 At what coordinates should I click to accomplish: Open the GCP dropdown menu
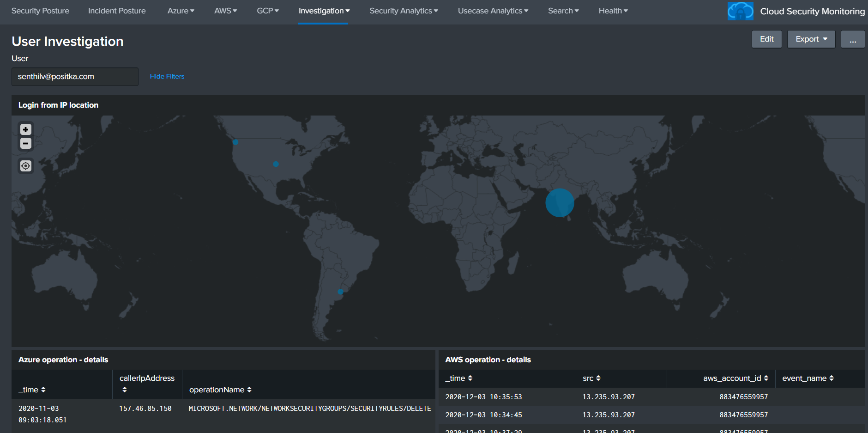[268, 11]
